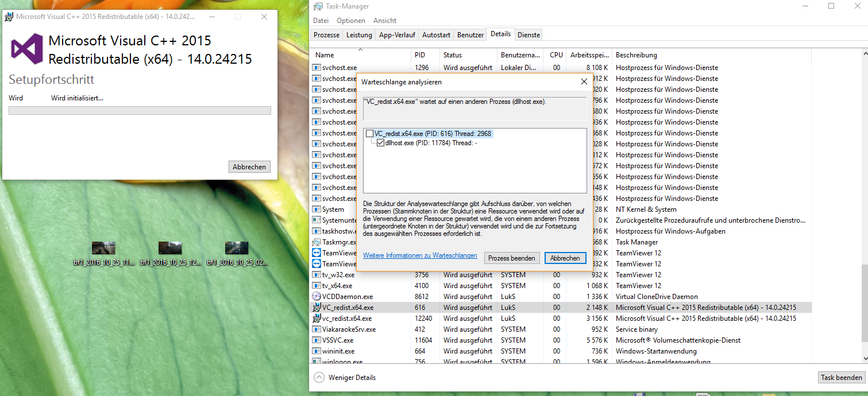
Task: Sort process list by the Name column header
Action: pos(361,55)
